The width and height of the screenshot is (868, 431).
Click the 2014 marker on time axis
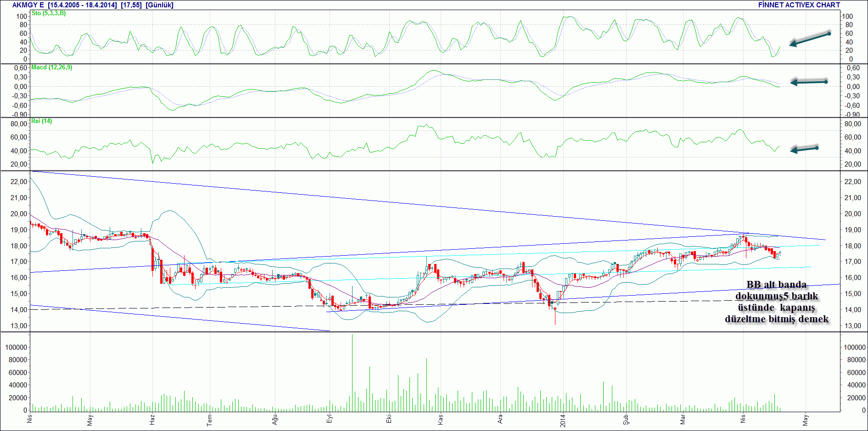[563, 420]
